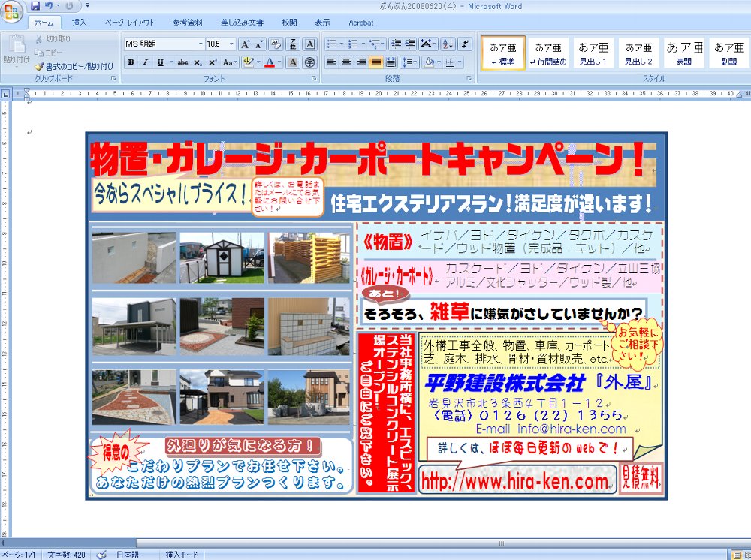751x560 pixels.
Task: Apply the text highlight color
Action: tap(248, 62)
